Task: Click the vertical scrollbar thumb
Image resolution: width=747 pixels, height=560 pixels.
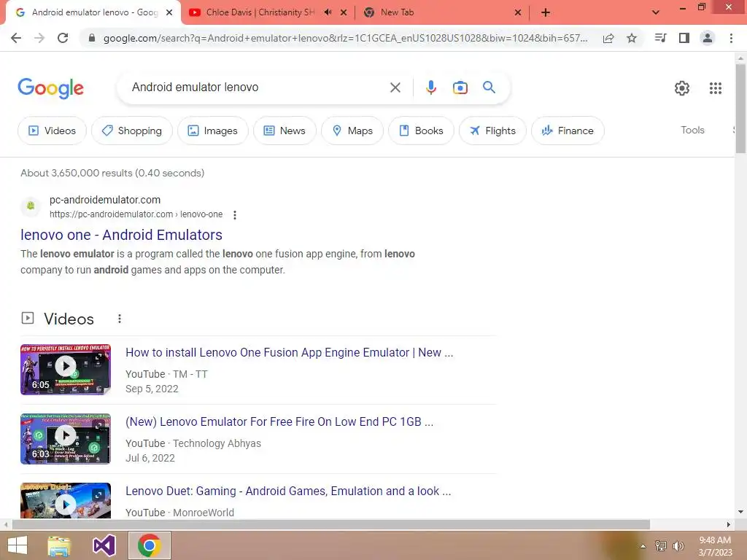Action: 740,108
